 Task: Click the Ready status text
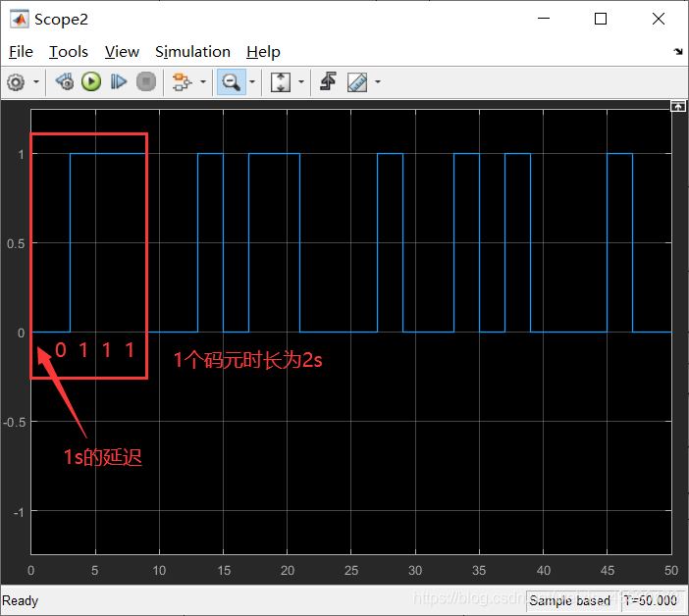coord(21,600)
